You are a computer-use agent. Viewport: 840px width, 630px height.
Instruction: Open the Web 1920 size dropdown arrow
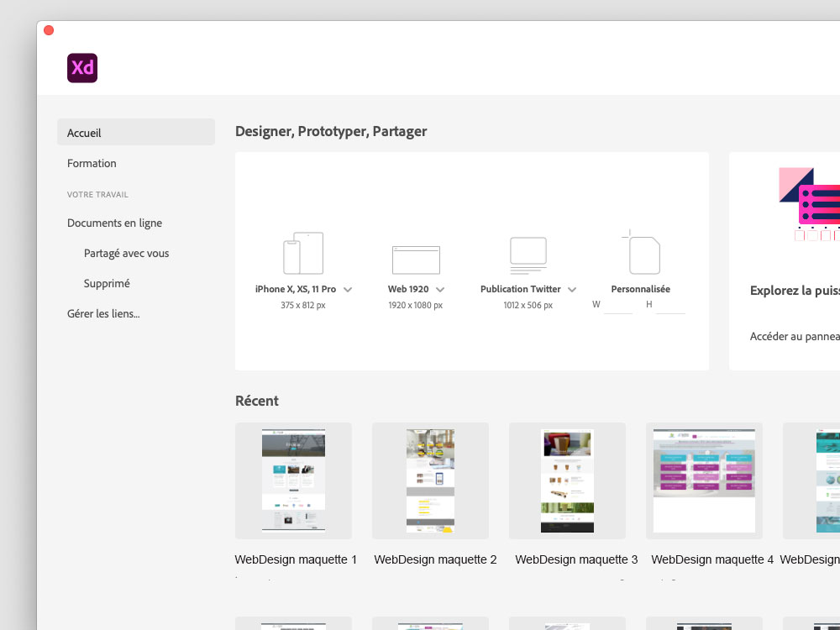point(440,290)
